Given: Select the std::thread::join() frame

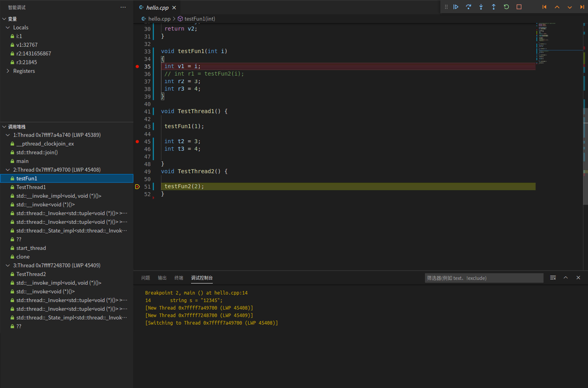Looking at the screenshot, I should pyautogui.click(x=67, y=152).
